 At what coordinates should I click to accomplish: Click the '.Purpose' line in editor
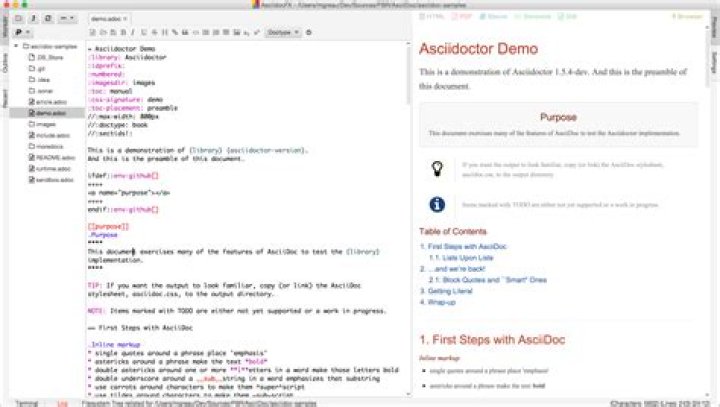(x=102, y=235)
